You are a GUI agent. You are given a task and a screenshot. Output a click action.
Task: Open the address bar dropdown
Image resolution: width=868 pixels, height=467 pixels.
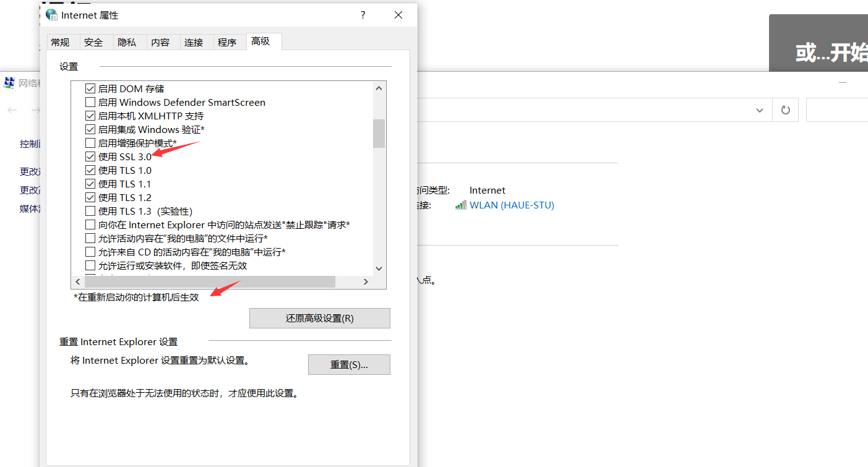click(x=760, y=109)
